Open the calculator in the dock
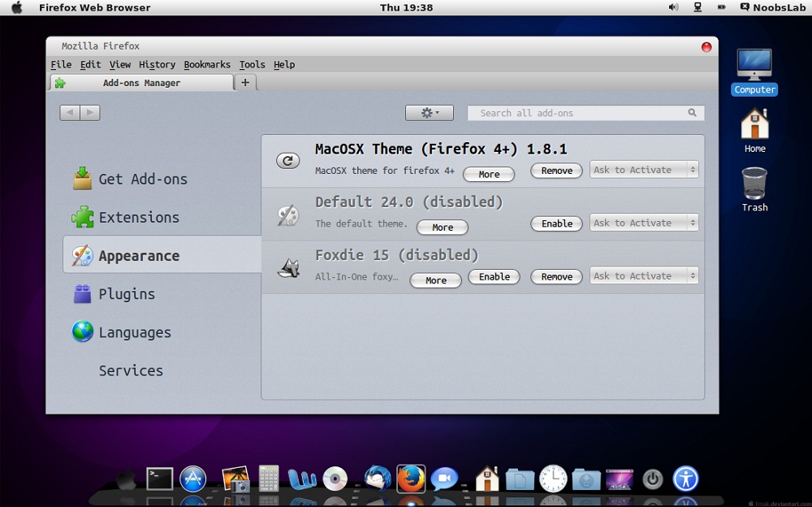Viewport: 812px width, 507px height. tap(269, 478)
